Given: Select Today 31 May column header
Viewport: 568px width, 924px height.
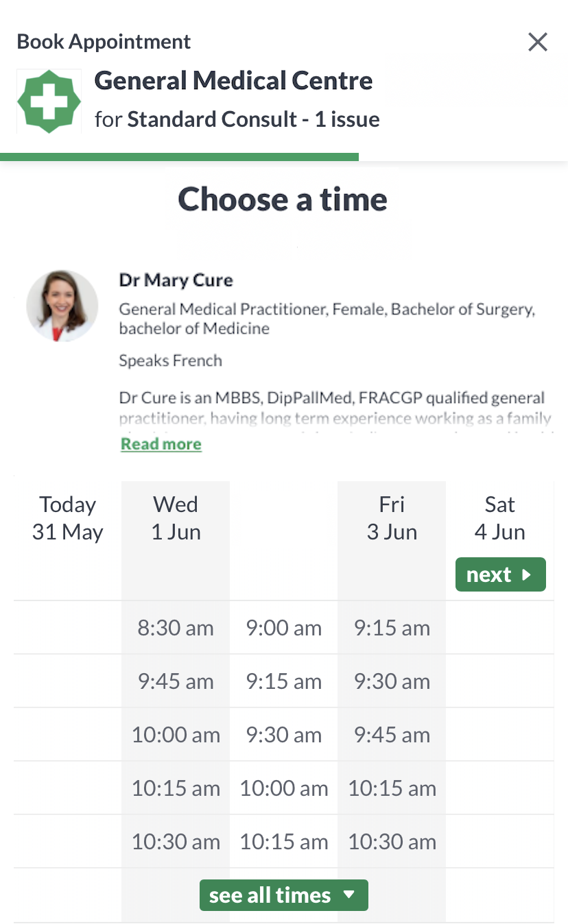Looking at the screenshot, I should pyautogui.click(x=68, y=518).
